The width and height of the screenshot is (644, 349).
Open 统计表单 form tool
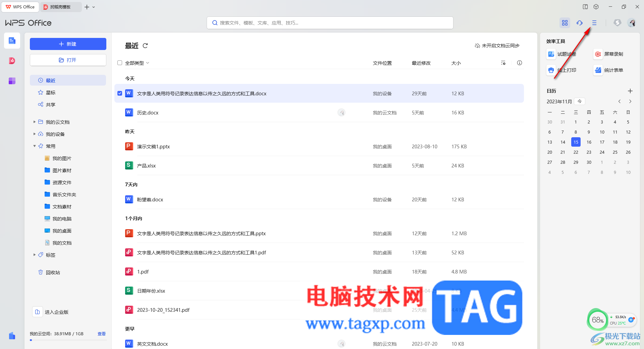[609, 70]
